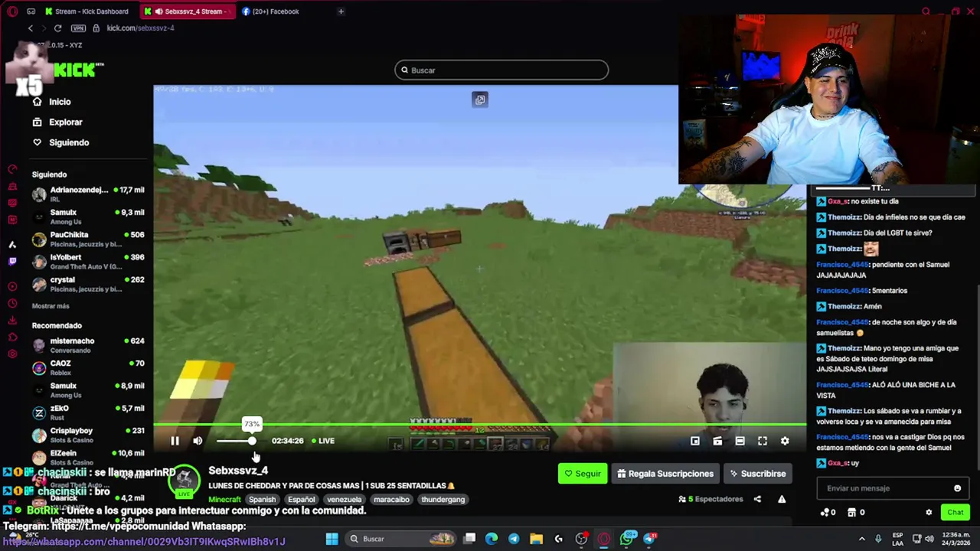The image size is (980, 551).
Task: Open WhatsApp from taskbar
Action: point(627,539)
